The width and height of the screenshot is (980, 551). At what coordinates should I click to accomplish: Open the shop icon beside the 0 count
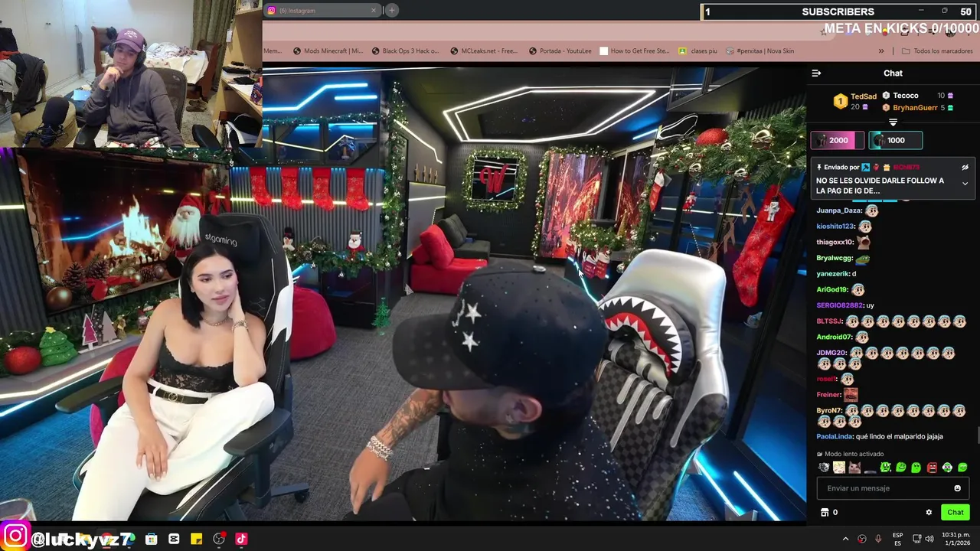[825, 512]
